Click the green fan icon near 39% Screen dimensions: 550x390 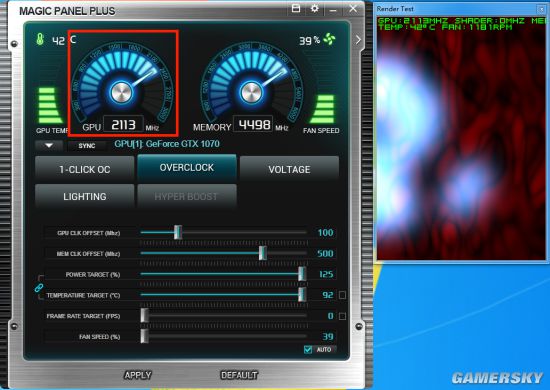click(x=329, y=39)
